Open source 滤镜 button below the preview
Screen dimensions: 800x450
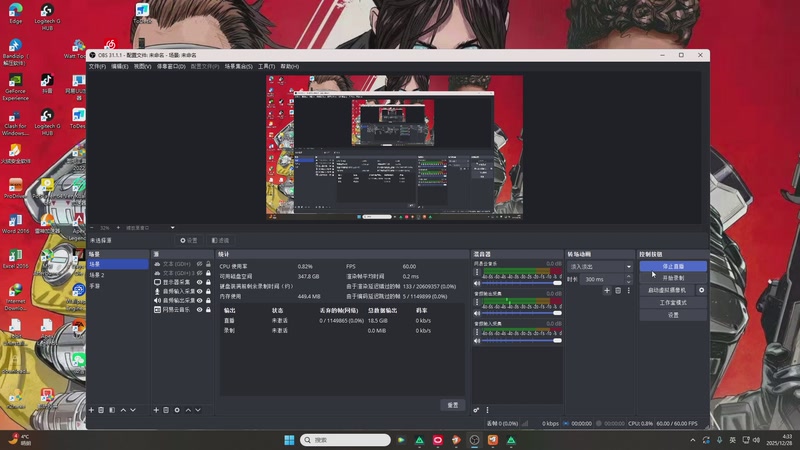(220, 240)
